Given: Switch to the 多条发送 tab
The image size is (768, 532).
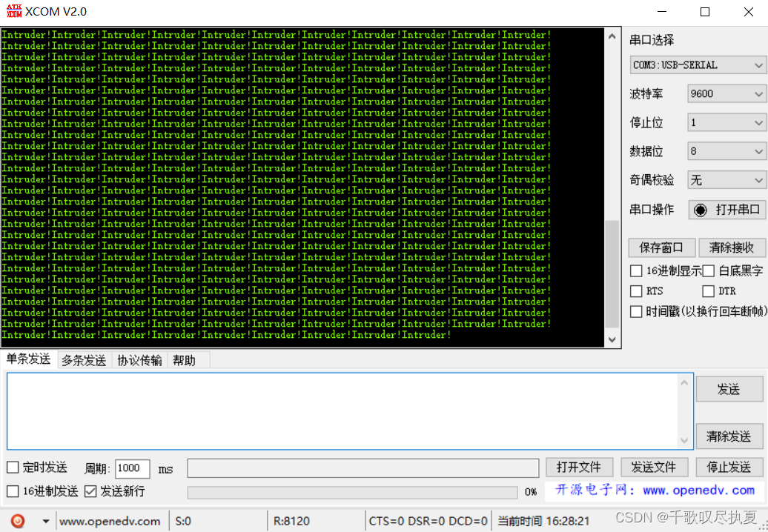Looking at the screenshot, I should pyautogui.click(x=84, y=361).
